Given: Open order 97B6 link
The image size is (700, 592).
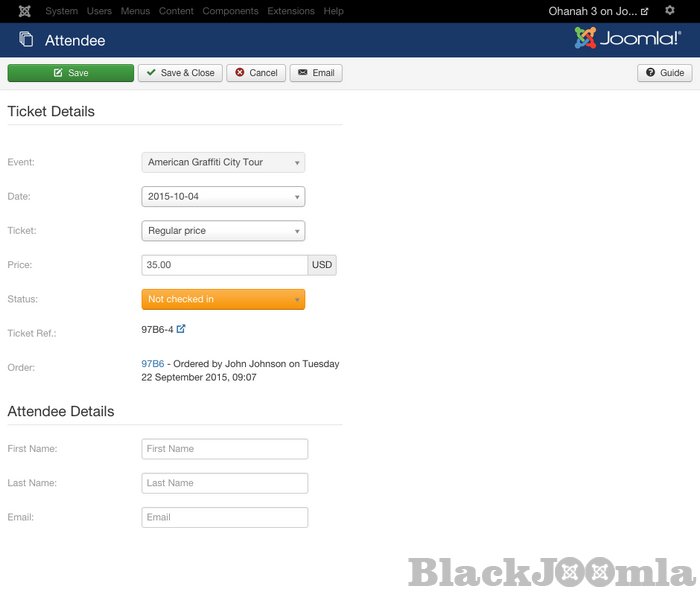Looking at the screenshot, I should [152, 364].
